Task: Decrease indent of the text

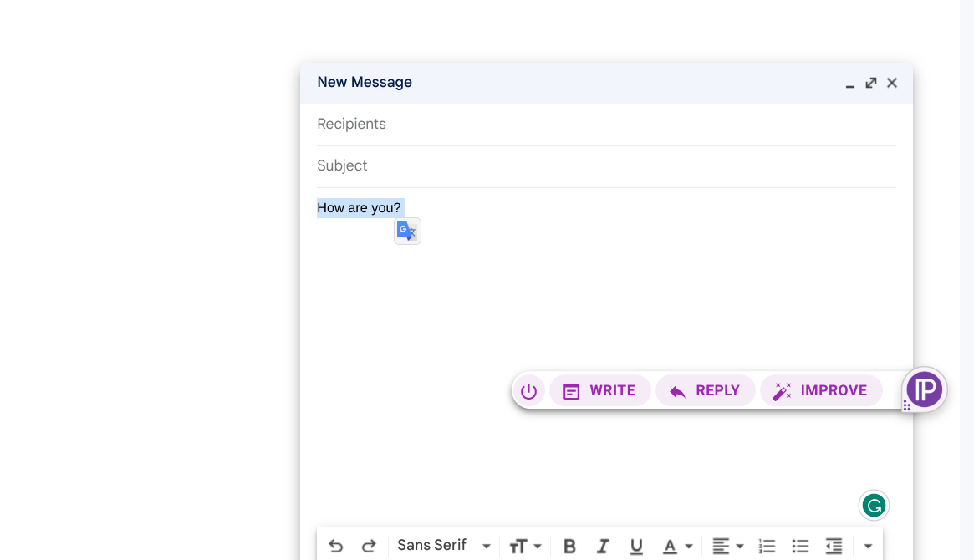Action: pos(834,546)
